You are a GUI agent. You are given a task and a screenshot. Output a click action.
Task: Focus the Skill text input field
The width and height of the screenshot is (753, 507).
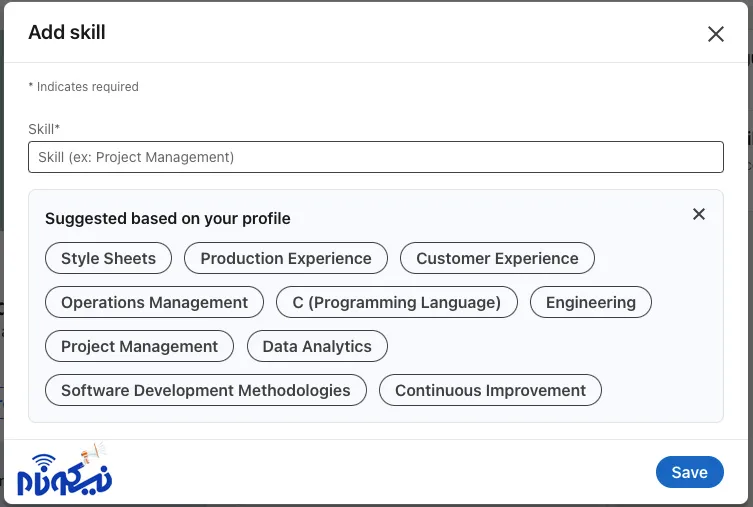pos(375,157)
